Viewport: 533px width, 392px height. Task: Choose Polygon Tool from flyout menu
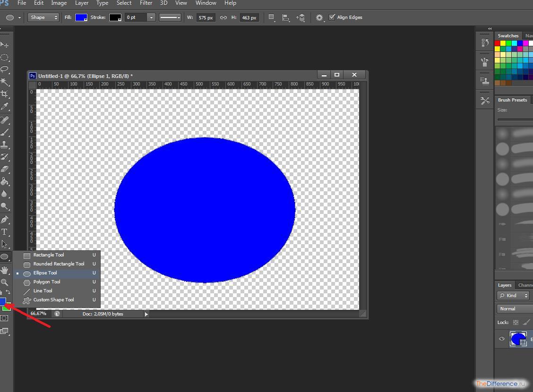[x=47, y=282]
